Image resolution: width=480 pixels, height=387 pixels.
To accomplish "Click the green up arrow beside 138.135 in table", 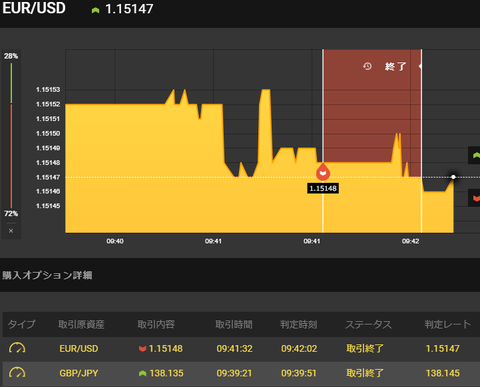I will pos(142,373).
